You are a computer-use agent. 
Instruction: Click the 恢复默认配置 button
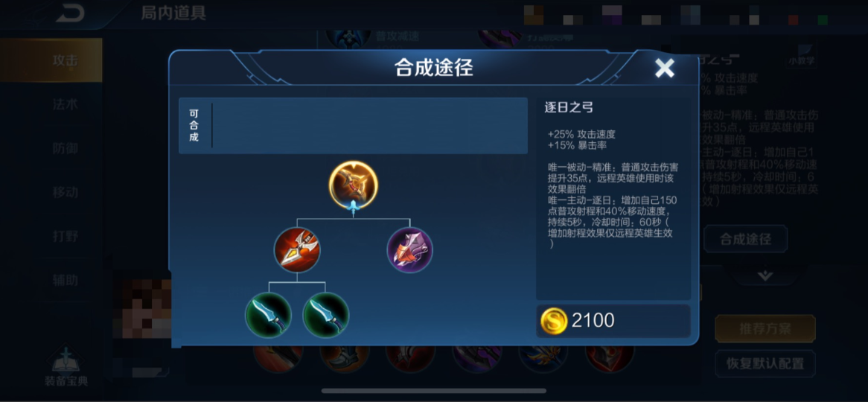click(x=765, y=364)
